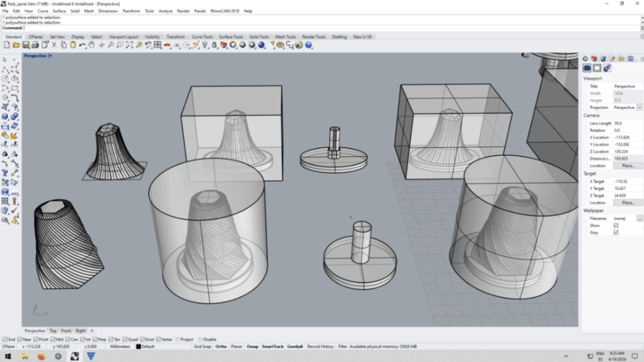644x362 pixels.
Task: Switch to the Solid Tools toolbar tab
Action: point(259,37)
